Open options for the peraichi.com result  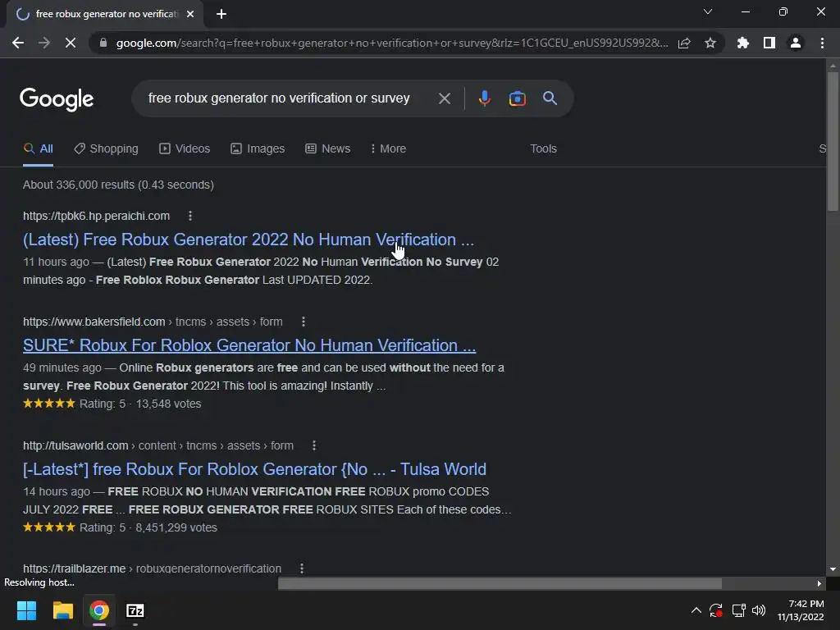(190, 216)
